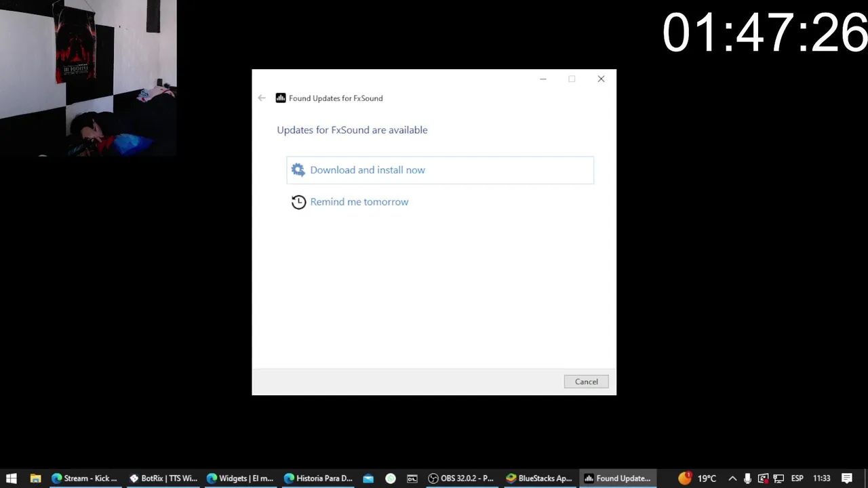This screenshot has height=488, width=868.
Task: Select Found Updates taskbar button
Action: (618, 479)
